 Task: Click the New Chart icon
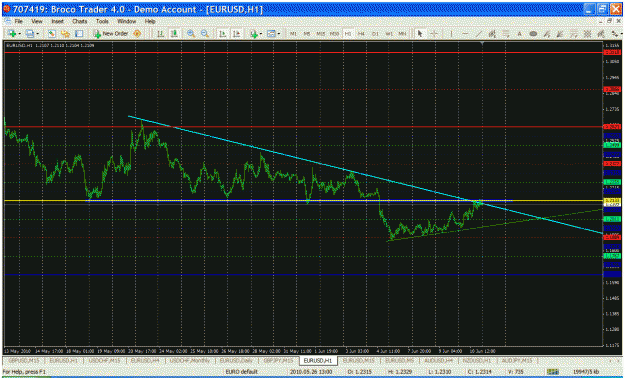pyautogui.click(x=12, y=34)
